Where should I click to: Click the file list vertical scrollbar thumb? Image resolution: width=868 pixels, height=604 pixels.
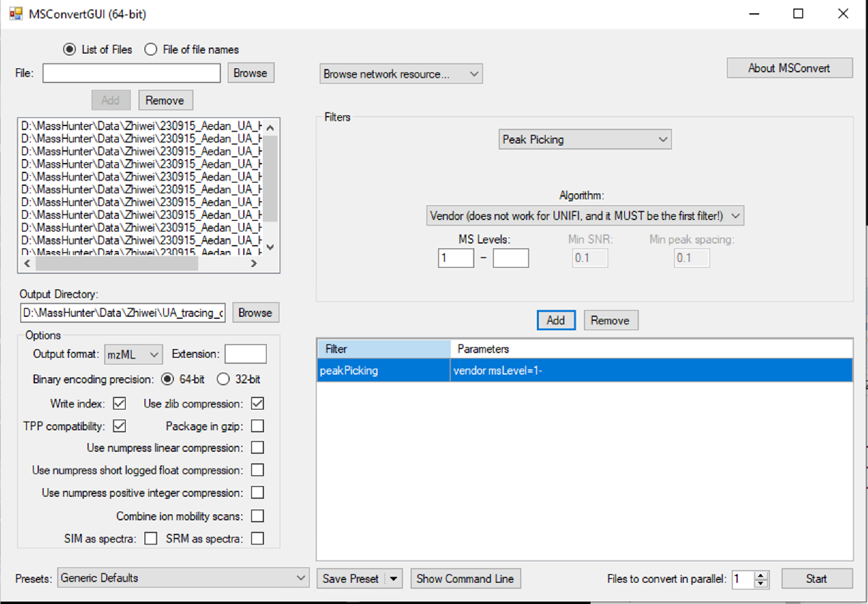271,178
